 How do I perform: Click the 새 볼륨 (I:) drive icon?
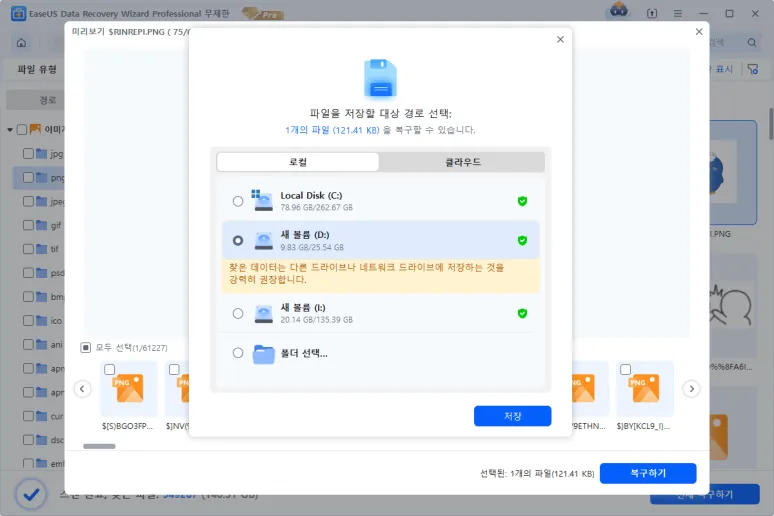click(263, 313)
